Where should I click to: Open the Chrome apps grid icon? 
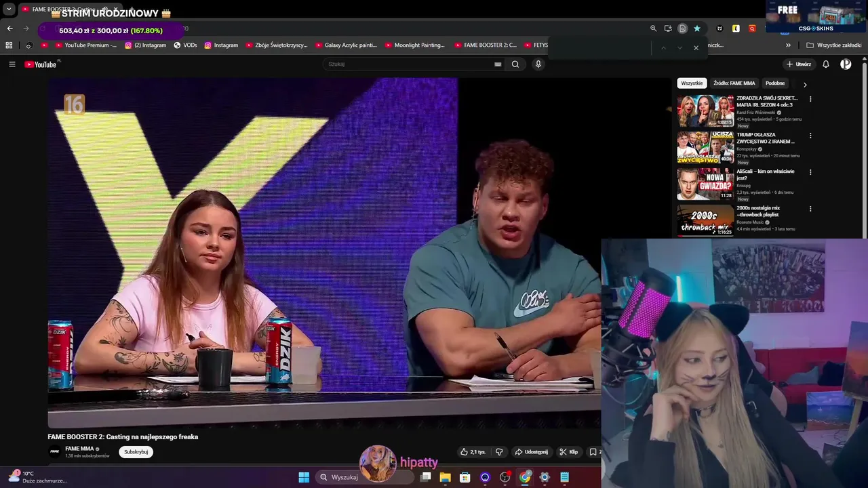pyautogui.click(x=9, y=45)
